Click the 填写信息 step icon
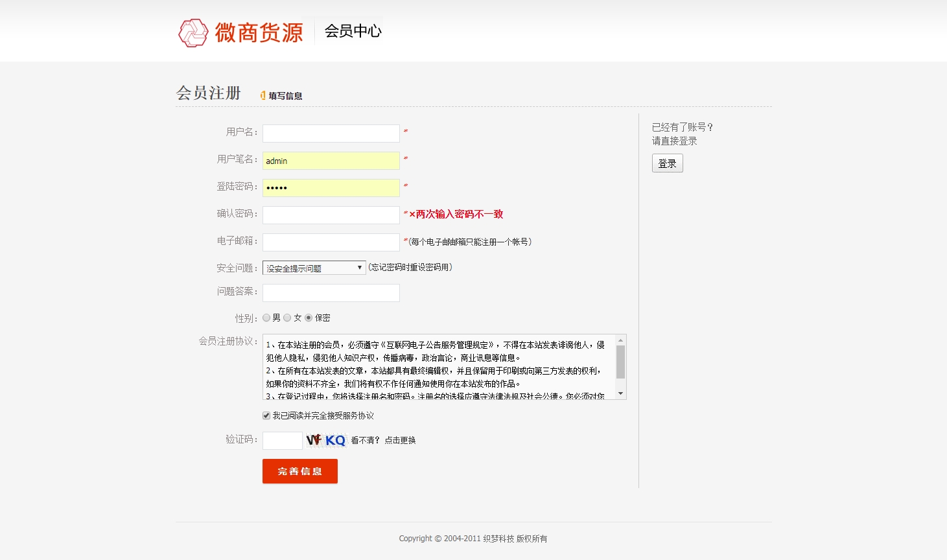Screen dimensions: 947x560 (x=263, y=95)
